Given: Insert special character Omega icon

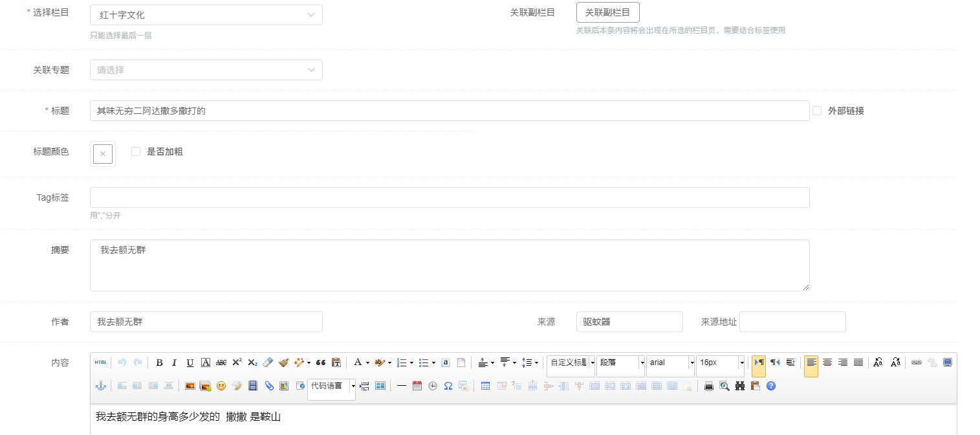Looking at the screenshot, I should 448,386.
